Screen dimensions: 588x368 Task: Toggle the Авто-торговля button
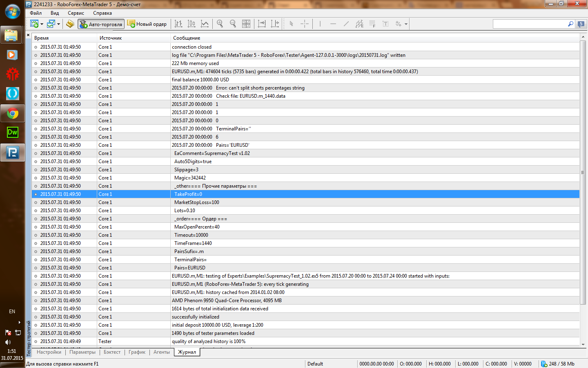[101, 24]
